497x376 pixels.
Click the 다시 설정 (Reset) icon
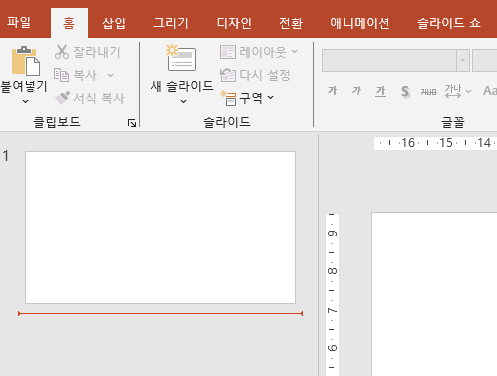[x=228, y=75]
